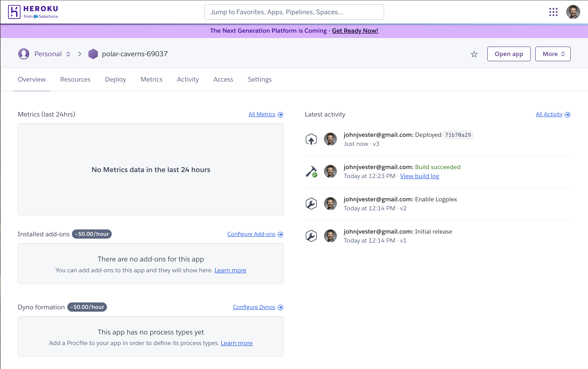Click the purple hexagon app icon

(x=93, y=54)
